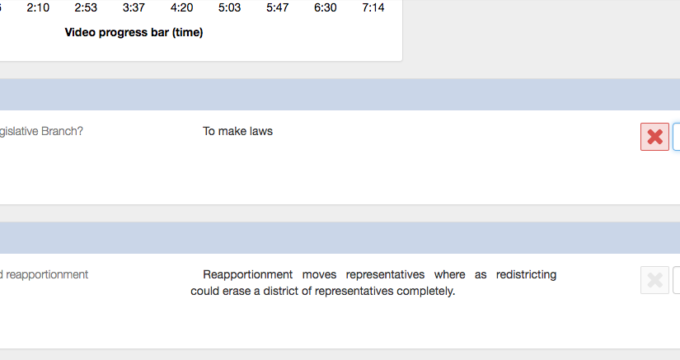The height and width of the screenshot is (360, 680).
Task: Click the question text 'gislative Branch?'
Action: [41, 131]
